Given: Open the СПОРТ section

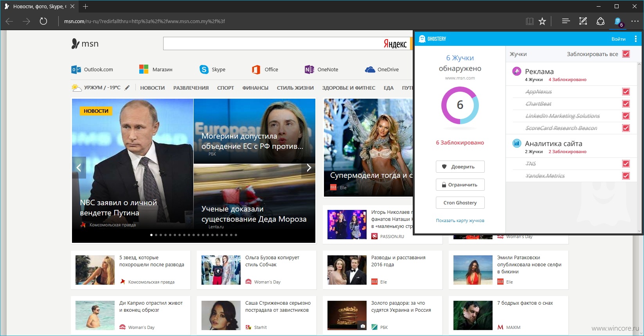Looking at the screenshot, I should pos(225,88).
